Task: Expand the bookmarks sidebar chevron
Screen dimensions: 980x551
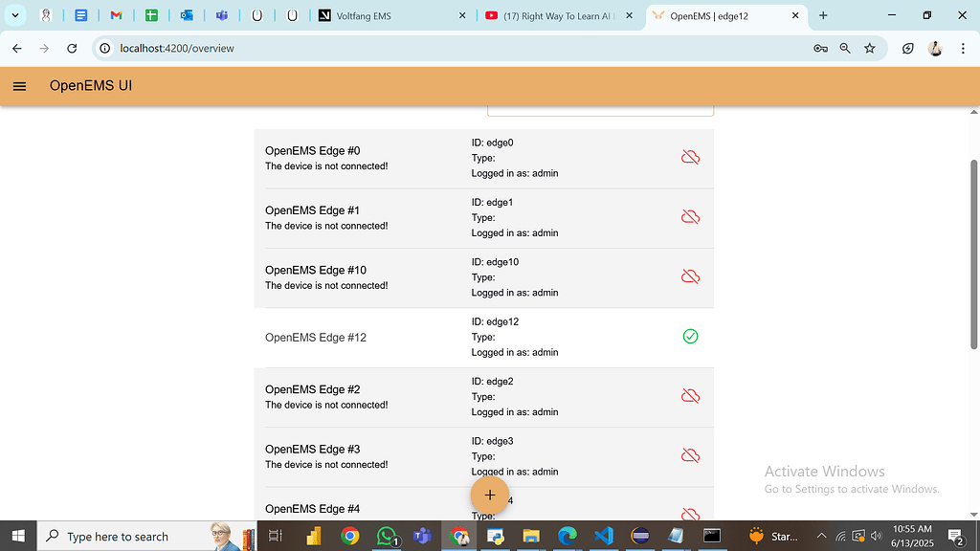Action: 13,15
